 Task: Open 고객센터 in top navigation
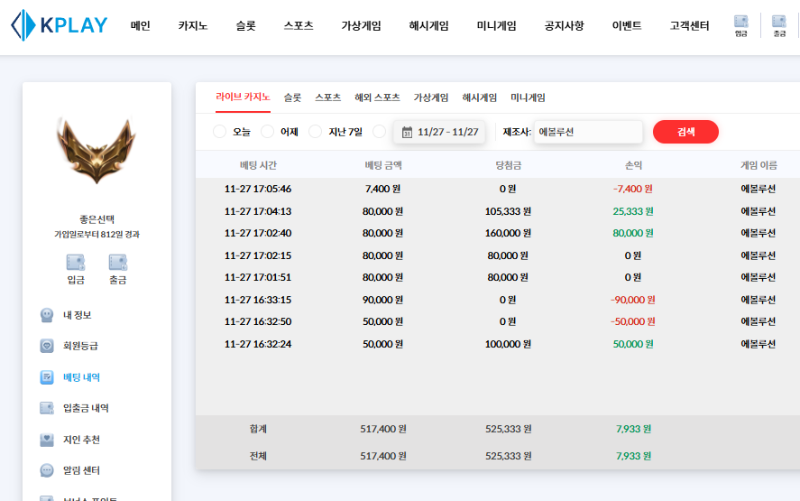coord(689,26)
